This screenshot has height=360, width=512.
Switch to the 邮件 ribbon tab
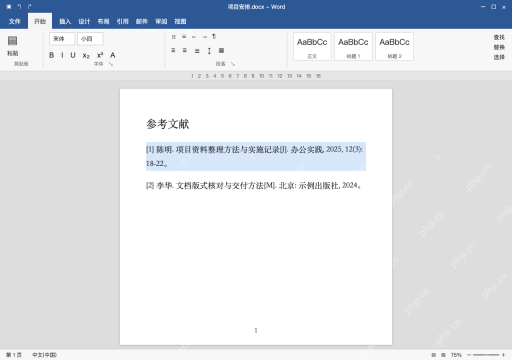pos(142,21)
